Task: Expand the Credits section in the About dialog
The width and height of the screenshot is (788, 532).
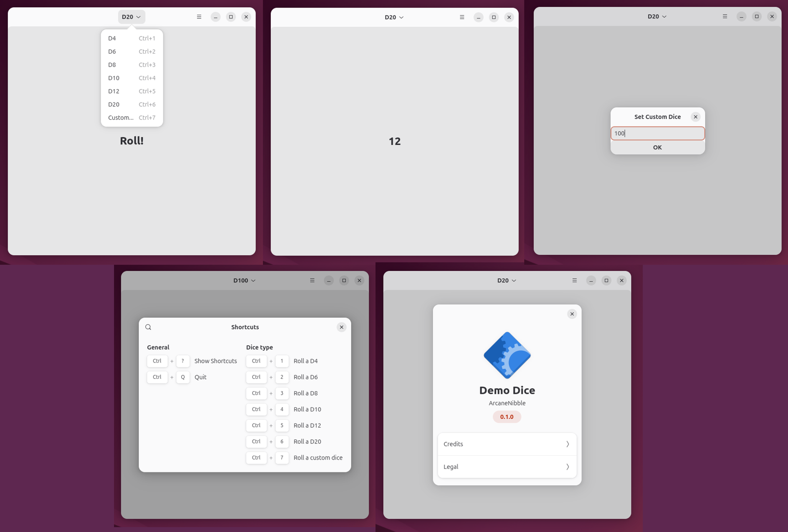Action: [x=507, y=444]
